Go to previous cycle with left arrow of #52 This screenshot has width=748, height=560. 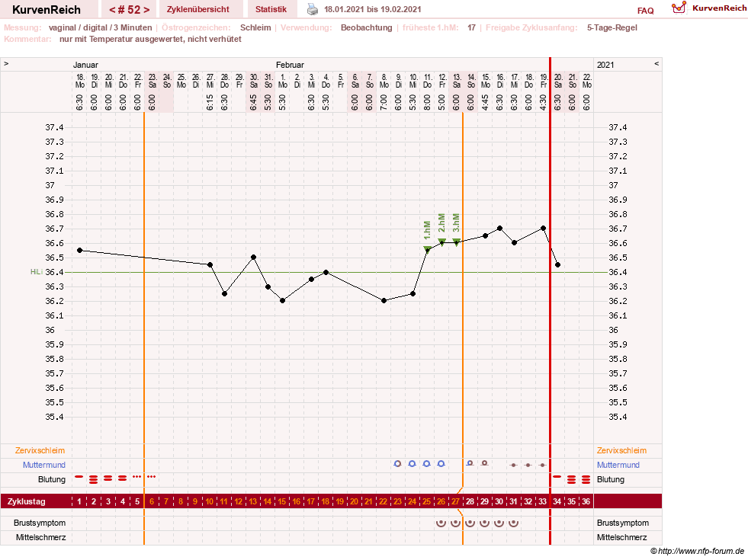[x=111, y=10]
